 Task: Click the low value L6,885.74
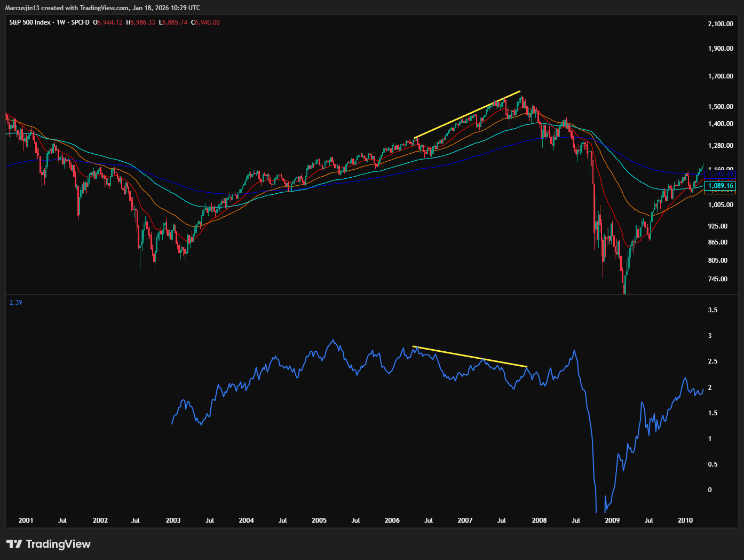tap(173, 22)
